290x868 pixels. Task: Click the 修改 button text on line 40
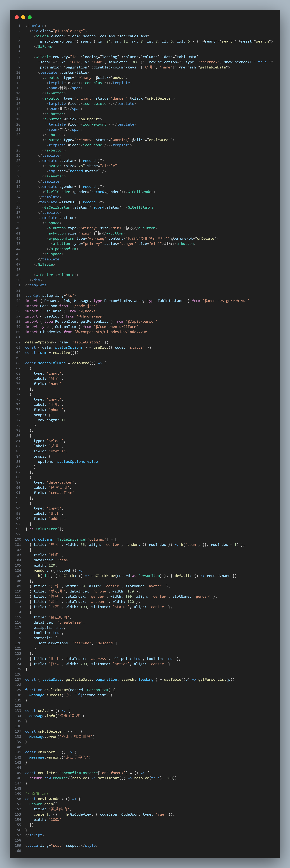130,228
